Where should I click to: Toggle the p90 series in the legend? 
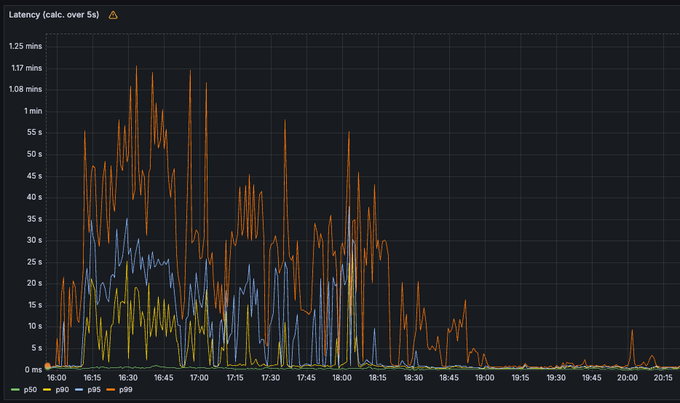click(62, 390)
